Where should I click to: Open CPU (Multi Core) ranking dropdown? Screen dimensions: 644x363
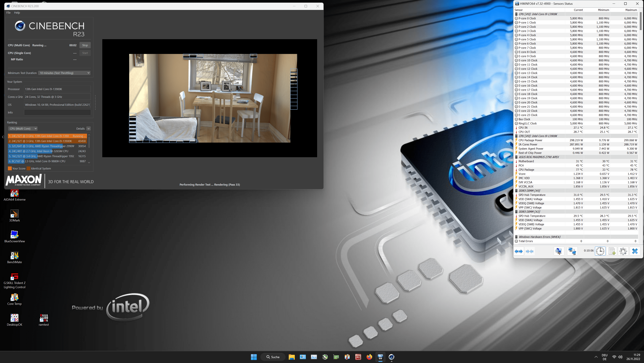coord(23,129)
